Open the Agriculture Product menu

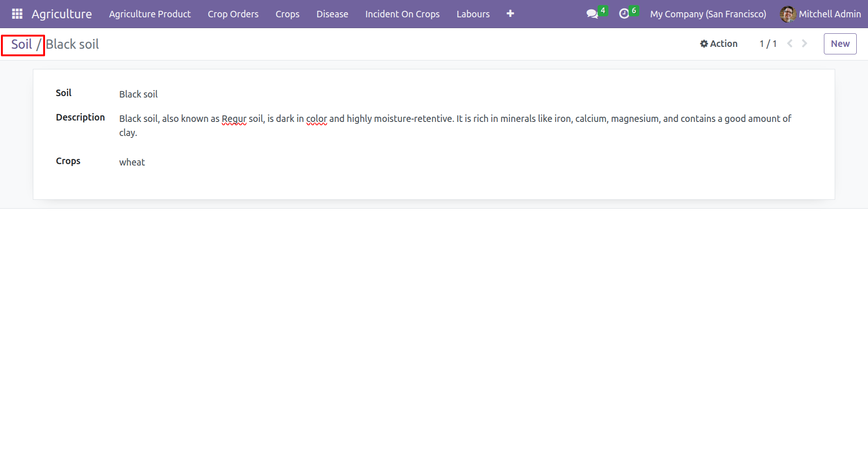pos(150,14)
